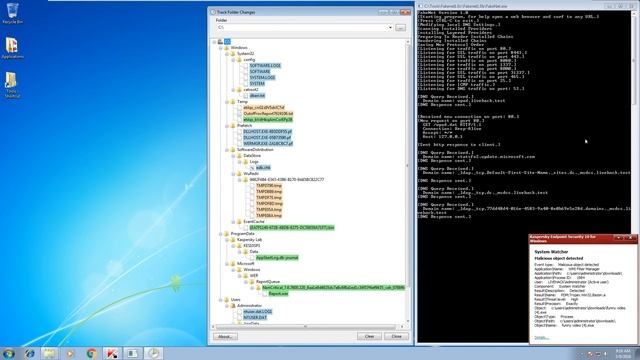Click the Track Folder Changes title bar icon
This screenshot has height=360, width=640.
(x=213, y=12)
